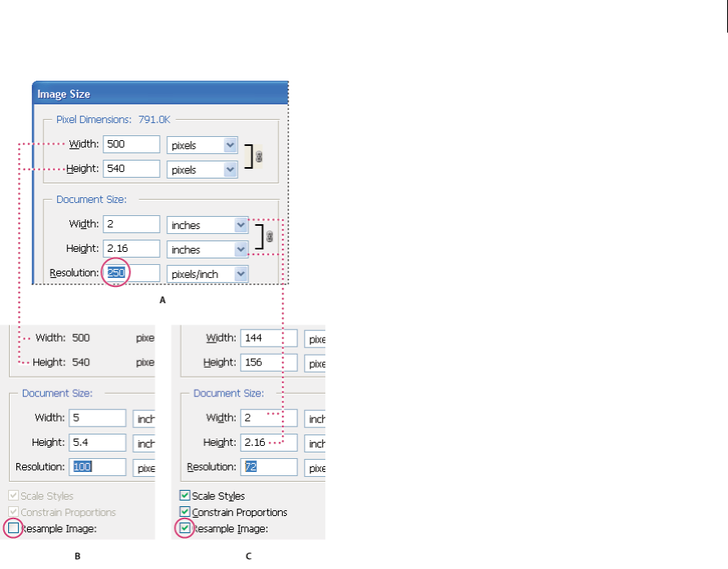Open the unit box beside Width 5
The width and height of the screenshot is (728, 569).
[x=144, y=419]
